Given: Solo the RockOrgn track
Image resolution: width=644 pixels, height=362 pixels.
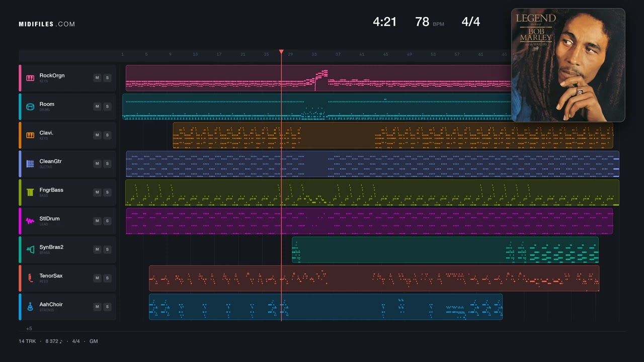Looking at the screenshot, I should coord(107,78).
